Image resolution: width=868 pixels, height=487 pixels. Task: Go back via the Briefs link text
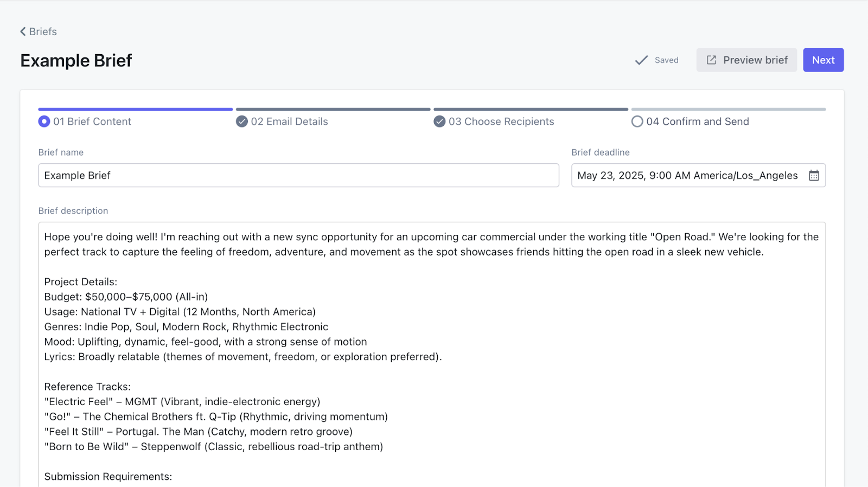point(43,31)
